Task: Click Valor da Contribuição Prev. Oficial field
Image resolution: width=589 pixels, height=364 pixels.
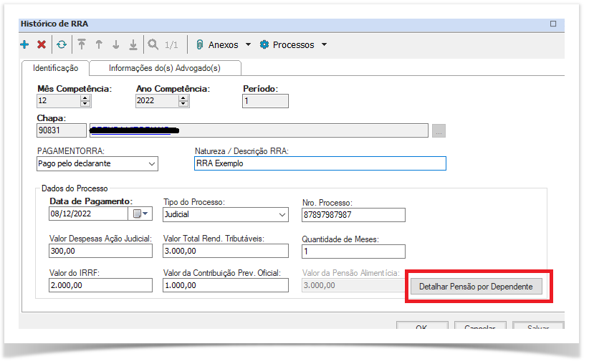Action: click(x=226, y=285)
